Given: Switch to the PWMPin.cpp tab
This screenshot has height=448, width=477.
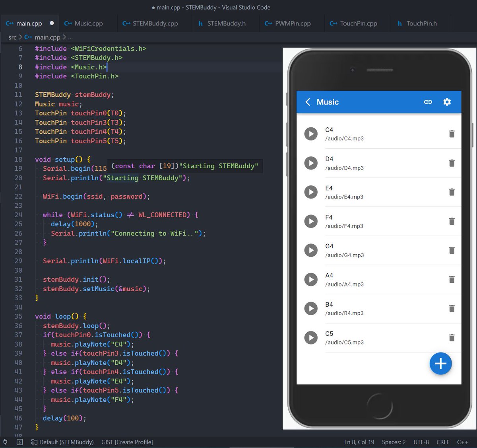Looking at the screenshot, I should point(293,23).
